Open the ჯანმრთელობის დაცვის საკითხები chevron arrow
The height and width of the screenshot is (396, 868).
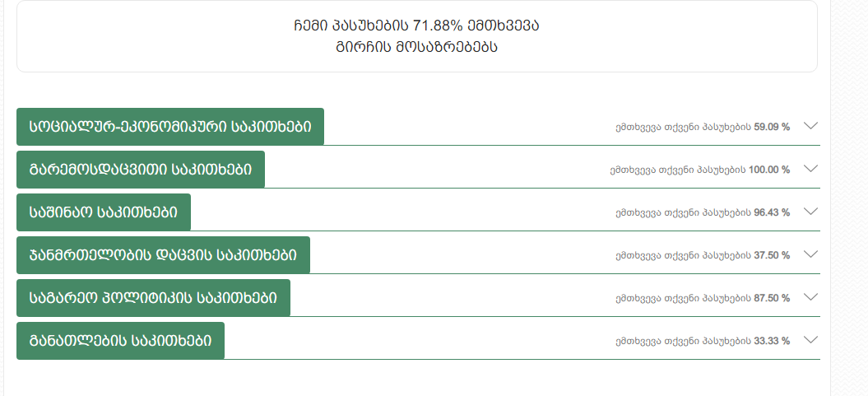point(810,254)
